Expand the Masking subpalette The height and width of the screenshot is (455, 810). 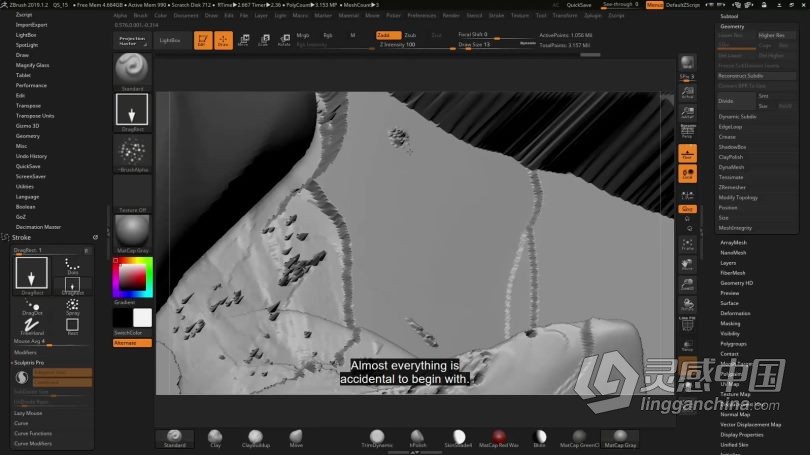(730, 323)
